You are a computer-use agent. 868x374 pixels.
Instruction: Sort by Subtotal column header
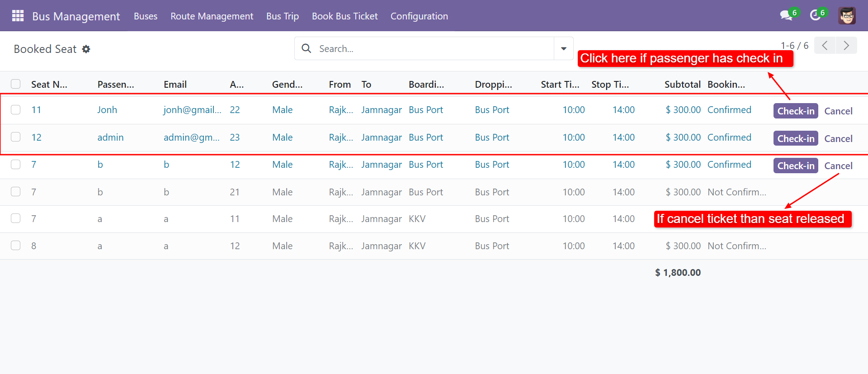pos(683,85)
